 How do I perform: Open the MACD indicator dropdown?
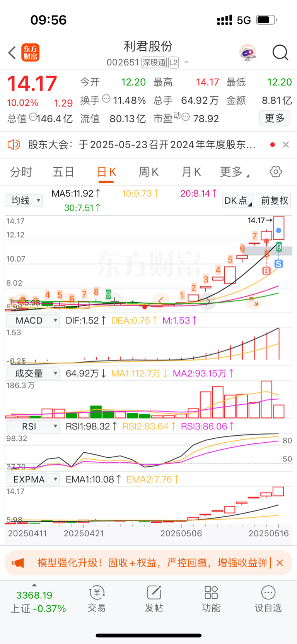pyautogui.click(x=33, y=320)
